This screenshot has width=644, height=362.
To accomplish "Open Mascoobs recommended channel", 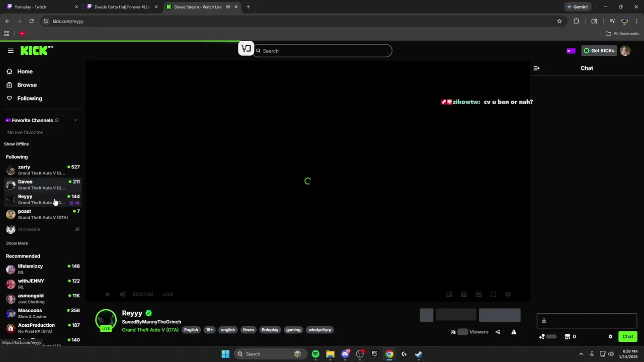I will coord(43,313).
